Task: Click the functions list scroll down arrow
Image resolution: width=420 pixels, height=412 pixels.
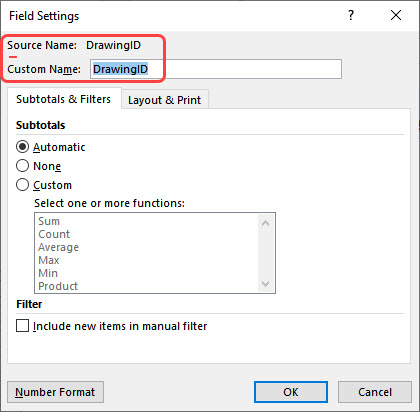Action: click(265, 284)
